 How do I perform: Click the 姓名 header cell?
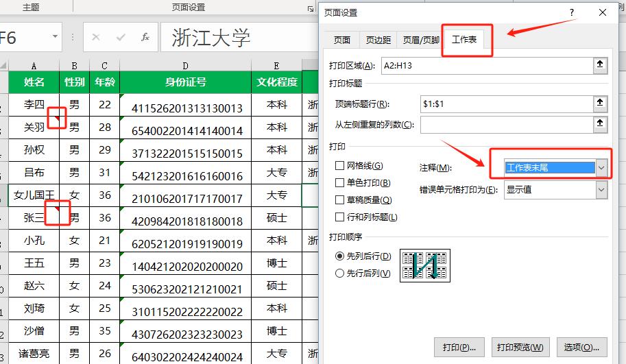pyautogui.click(x=34, y=82)
